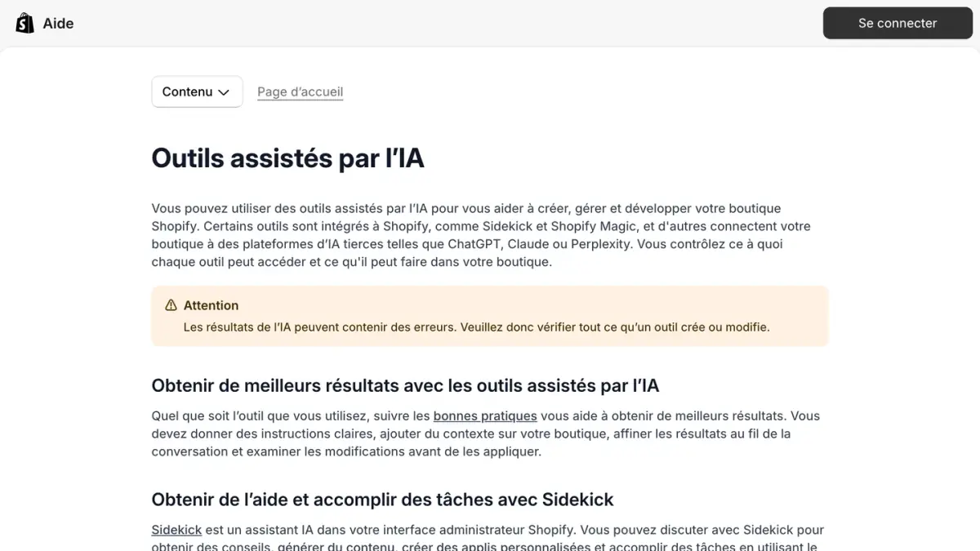Click the paragraph starting Quel que soit l'outil
Image resolution: width=980 pixels, height=551 pixels.
(485, 433)
